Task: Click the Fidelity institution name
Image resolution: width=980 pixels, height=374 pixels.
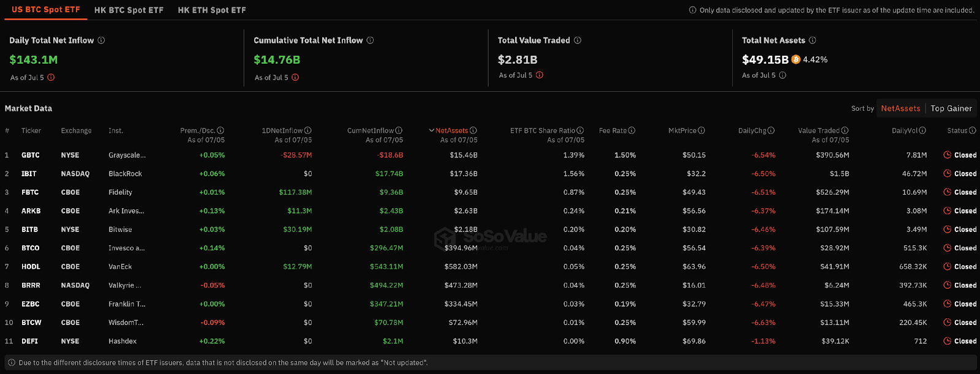Action: pyautogui.click(x=120, y=192)
